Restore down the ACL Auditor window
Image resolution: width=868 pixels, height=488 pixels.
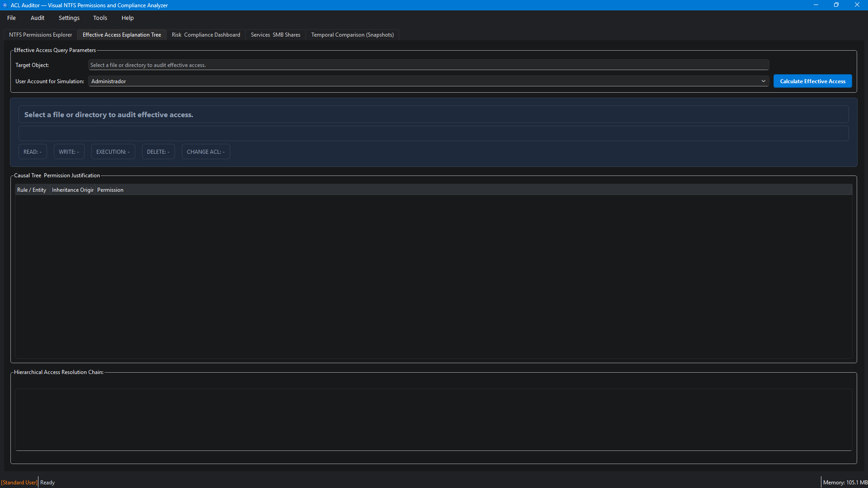[836, 5]
